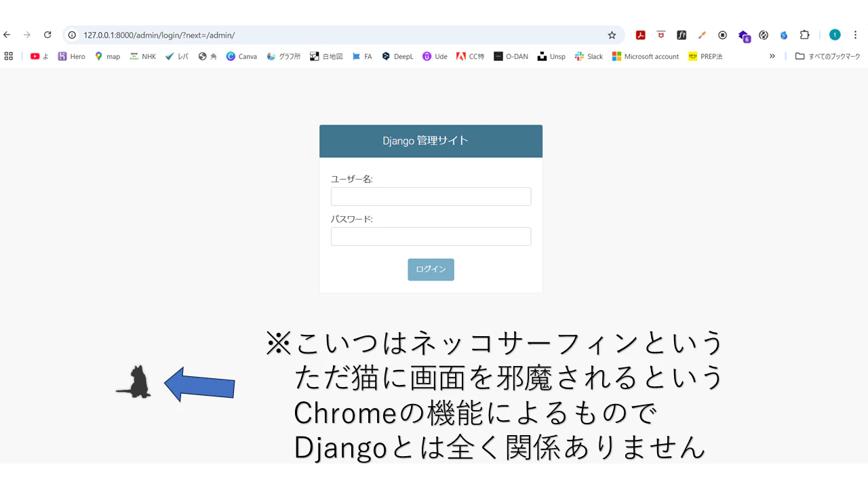Open the グラフ所 bookmark
Screen dimensions: 868x488
pyautogui.click(x=283, y=56)
